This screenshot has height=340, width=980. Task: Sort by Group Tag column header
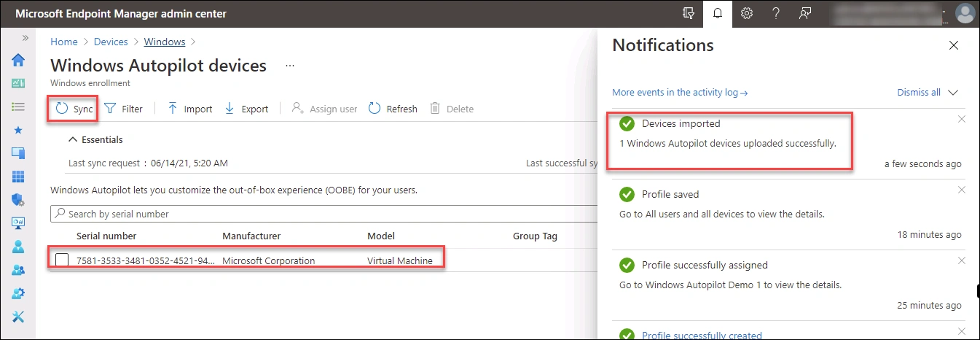(x=536, y=236)
